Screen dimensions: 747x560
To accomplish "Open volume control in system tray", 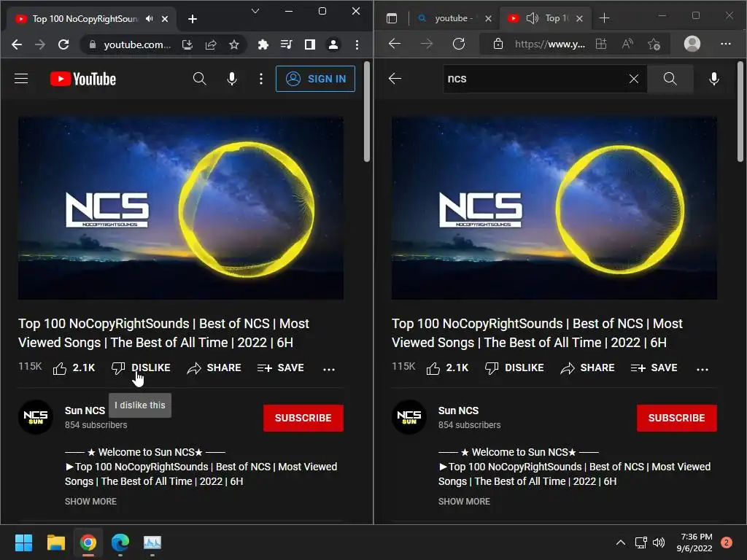I will (x=659, y=542).
